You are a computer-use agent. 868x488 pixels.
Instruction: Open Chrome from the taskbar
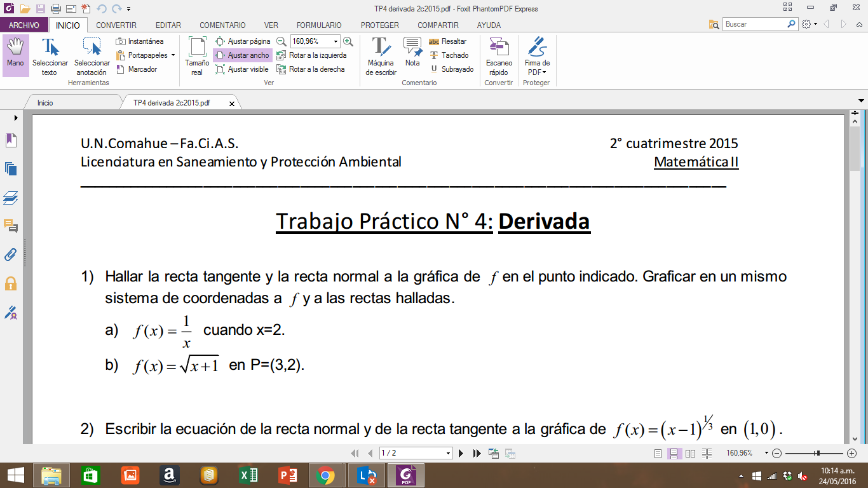coord(325,475)
